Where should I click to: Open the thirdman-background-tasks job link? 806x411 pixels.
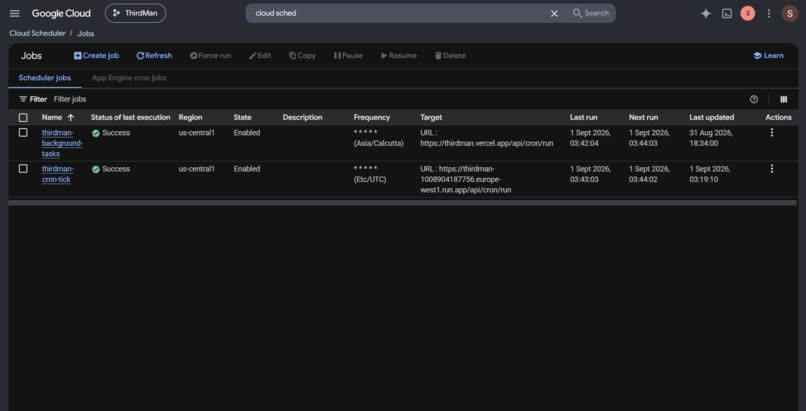point(62,143)
